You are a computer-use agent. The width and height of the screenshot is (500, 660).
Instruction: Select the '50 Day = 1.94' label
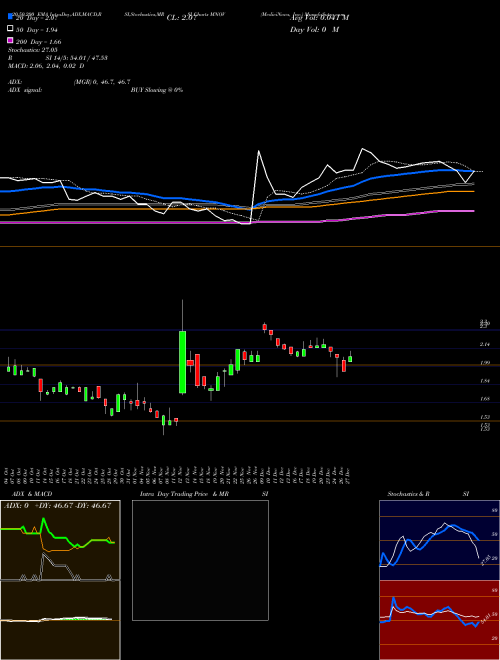point(37,30)
